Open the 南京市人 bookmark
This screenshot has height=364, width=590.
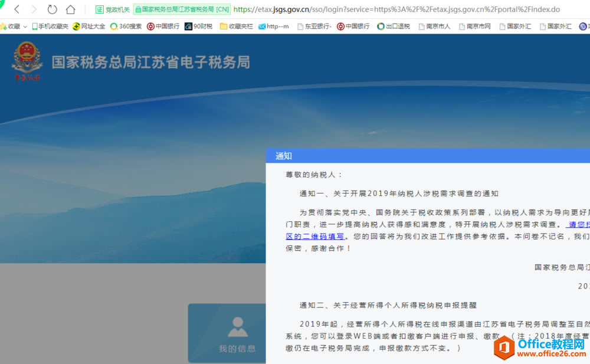pyautogui.click(x=435, y=27)
